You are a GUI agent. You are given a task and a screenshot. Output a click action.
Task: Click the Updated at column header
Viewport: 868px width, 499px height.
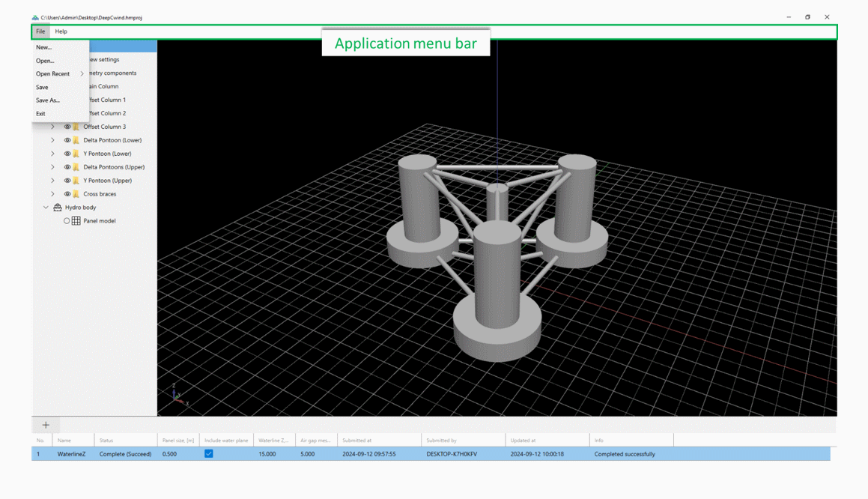(x=547, y=441)
